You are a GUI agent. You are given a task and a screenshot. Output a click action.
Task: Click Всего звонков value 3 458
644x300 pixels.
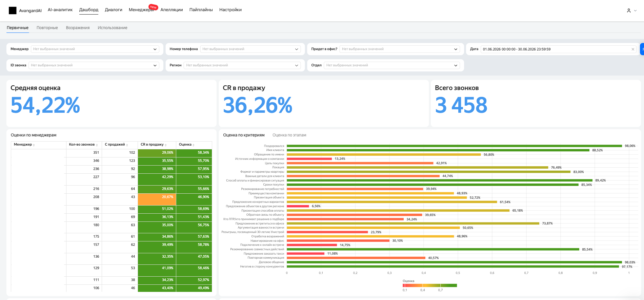(461, 105)
